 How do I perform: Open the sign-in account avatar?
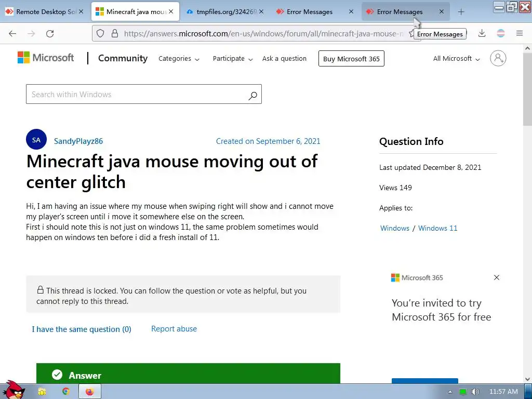tap(498, 58)
